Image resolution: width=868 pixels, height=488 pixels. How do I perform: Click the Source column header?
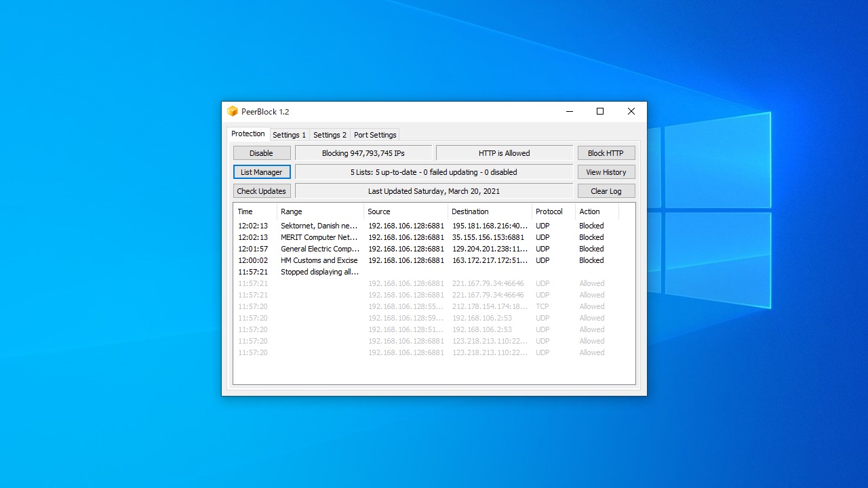click(x=406, y=211)
